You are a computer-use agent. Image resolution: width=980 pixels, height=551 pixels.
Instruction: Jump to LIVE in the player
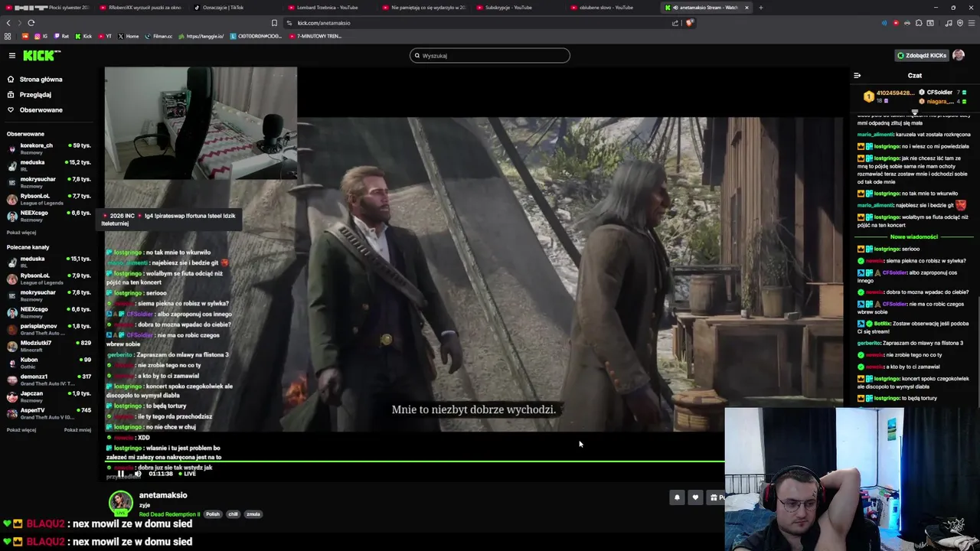(187, 474)
